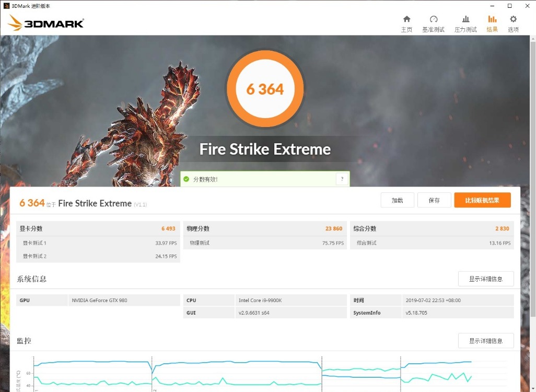This screenshot has width=536, height=392.
Task: Click the 保存 save button
Action: 434,200
